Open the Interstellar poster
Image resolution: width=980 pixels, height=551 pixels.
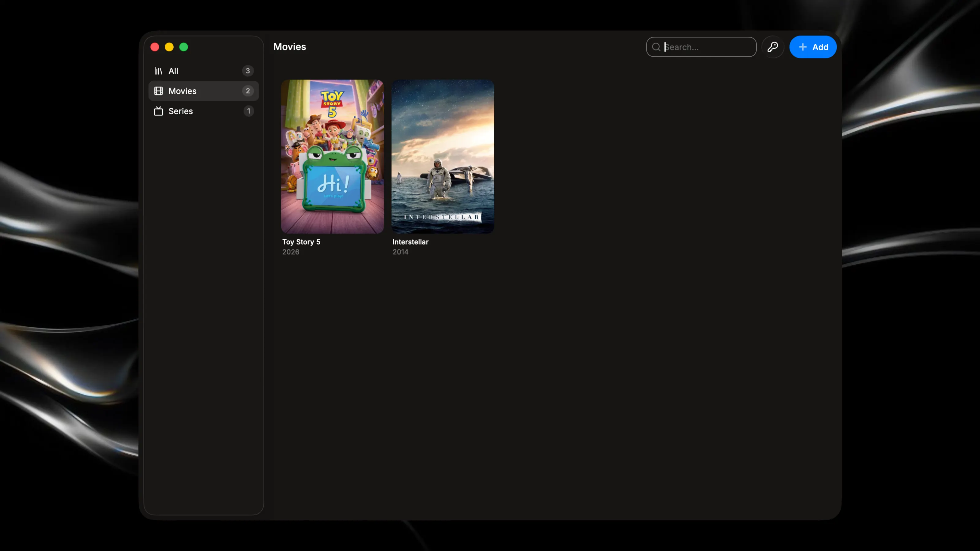[x=443, y=156]
